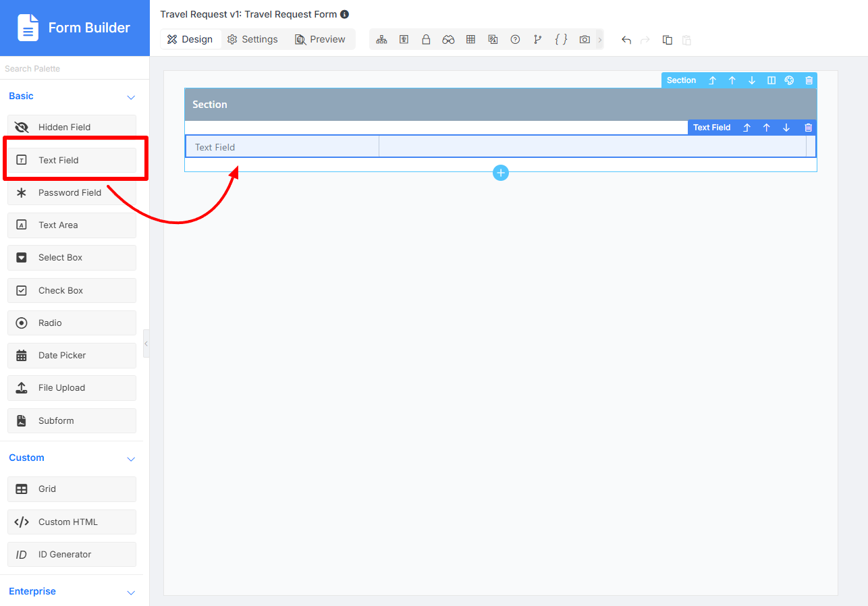The height and width of the screenshot is (606, 868).
Task: Select Select Box in the palette
Action: tap(72, 257)
